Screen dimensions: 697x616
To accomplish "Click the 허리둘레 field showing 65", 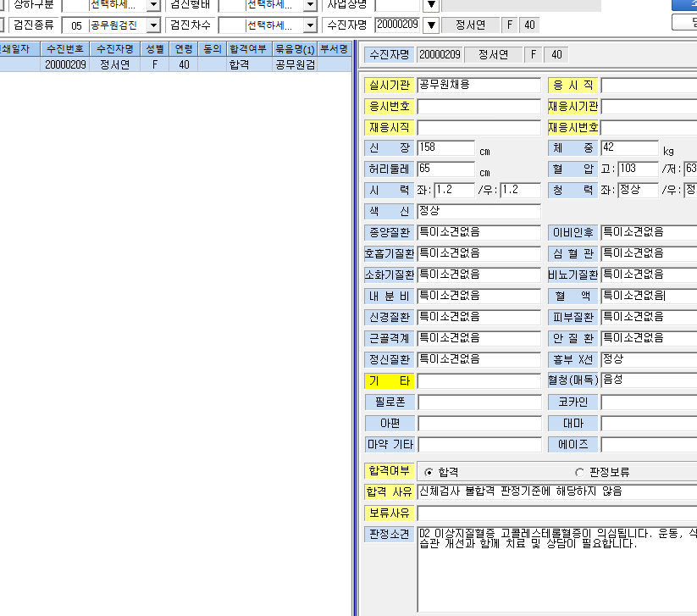I will [445, 169].
